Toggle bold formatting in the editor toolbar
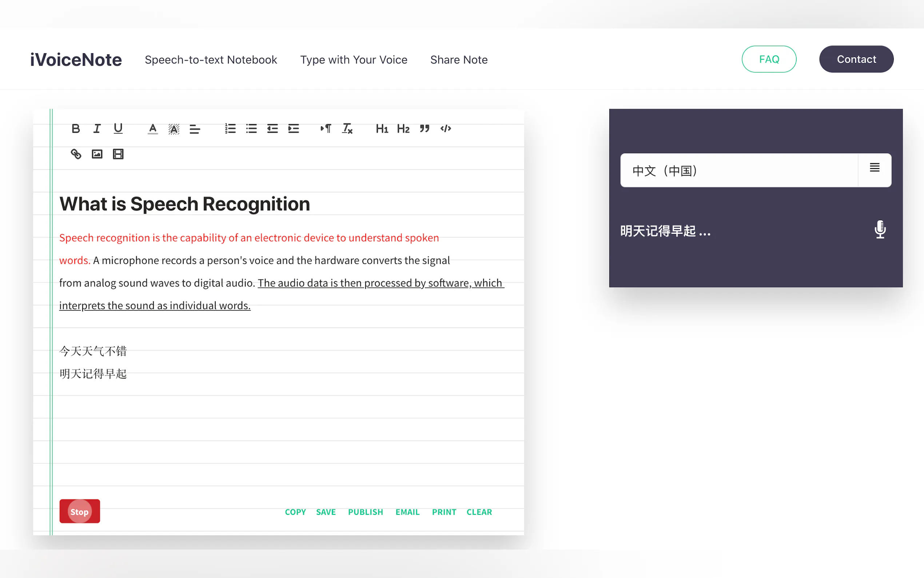 tap(76, 128)
